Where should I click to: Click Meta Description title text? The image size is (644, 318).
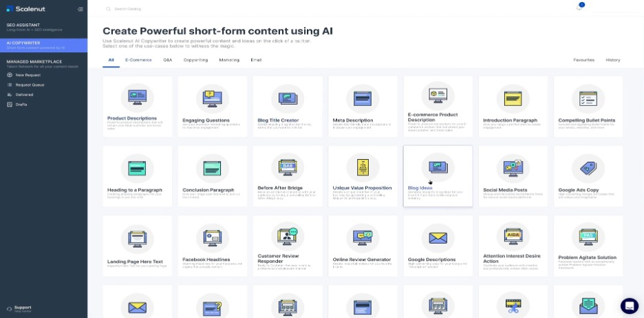pos(353,120)
